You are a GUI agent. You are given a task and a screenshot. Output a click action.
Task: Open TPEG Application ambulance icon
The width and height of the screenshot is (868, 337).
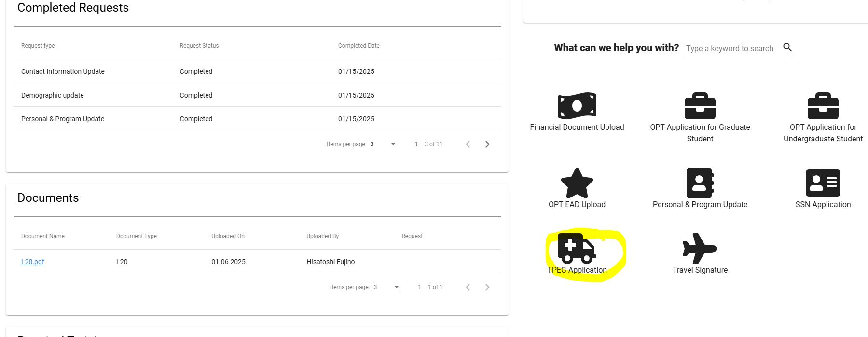tap(577, 249)
